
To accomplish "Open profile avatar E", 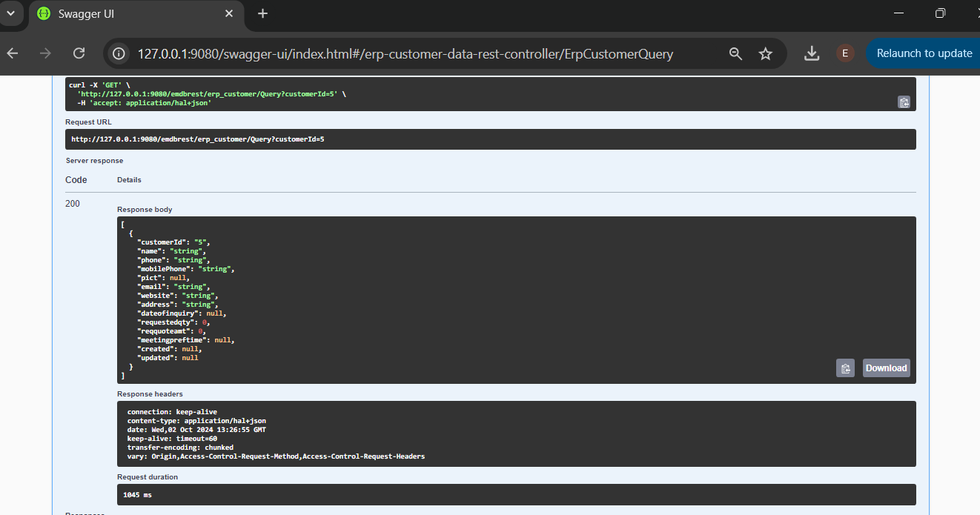I will (845, 53).
